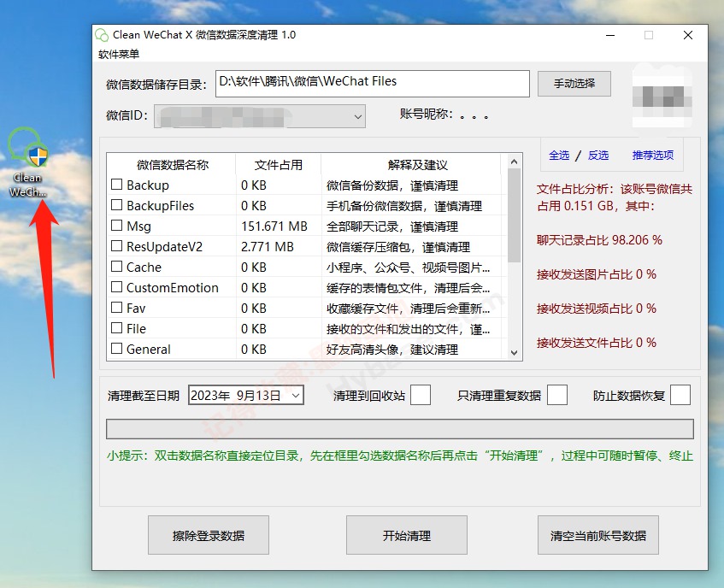Image resolution: width=724 pixels, height=588 pixels.
Task: Click the 微信数据储存目录 path field
Action: 372,84
